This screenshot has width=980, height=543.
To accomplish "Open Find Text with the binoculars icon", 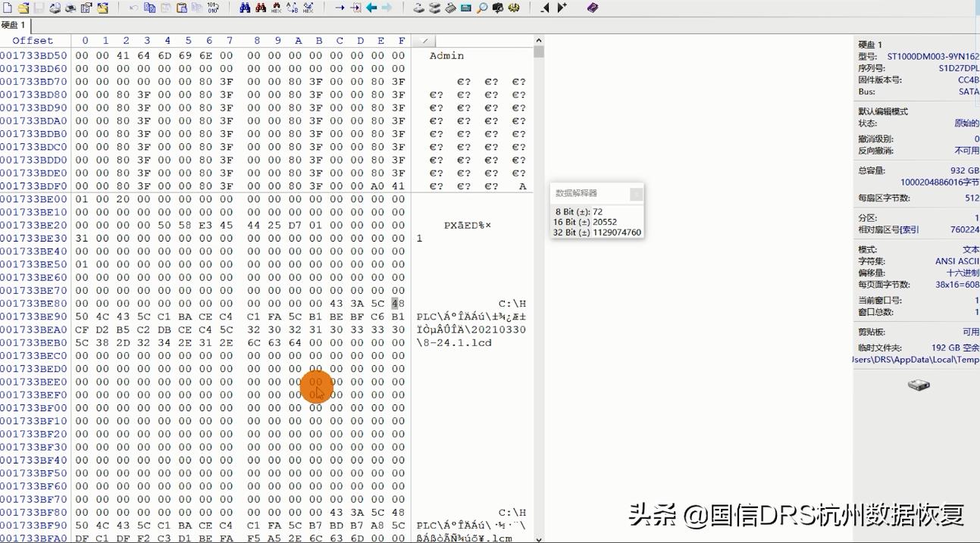I will [x=246, y=8].
